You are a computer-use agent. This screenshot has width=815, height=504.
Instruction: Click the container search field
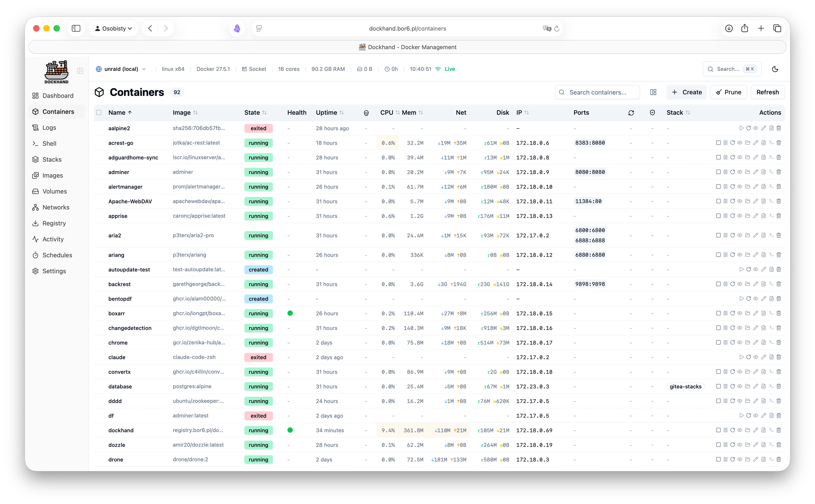(597, 92)
